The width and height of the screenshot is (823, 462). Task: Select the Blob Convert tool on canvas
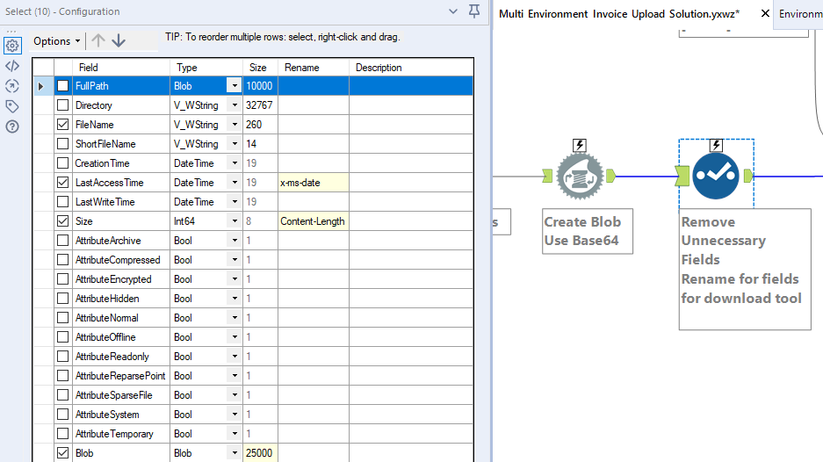[579, 176]
